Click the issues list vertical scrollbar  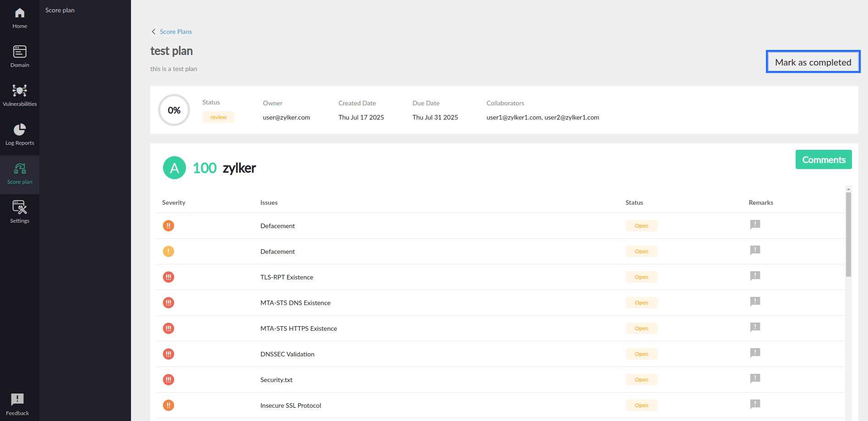pyautogui.click(x=848, y=235)
